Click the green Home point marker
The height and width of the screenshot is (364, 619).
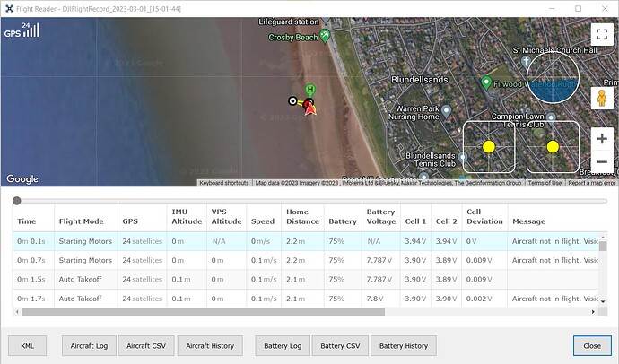[309, 90]
